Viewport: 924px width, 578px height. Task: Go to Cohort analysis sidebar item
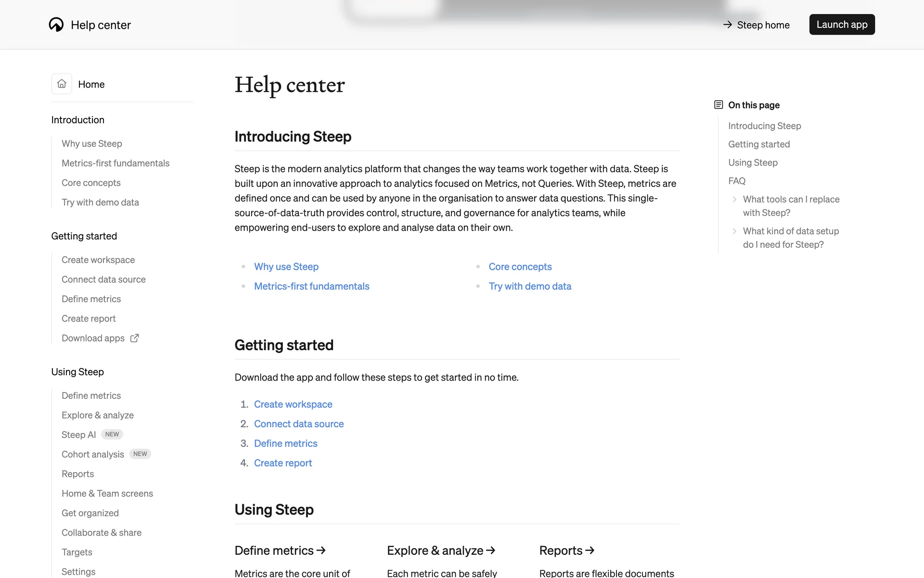pyautogui.click(x=93, y=454)
